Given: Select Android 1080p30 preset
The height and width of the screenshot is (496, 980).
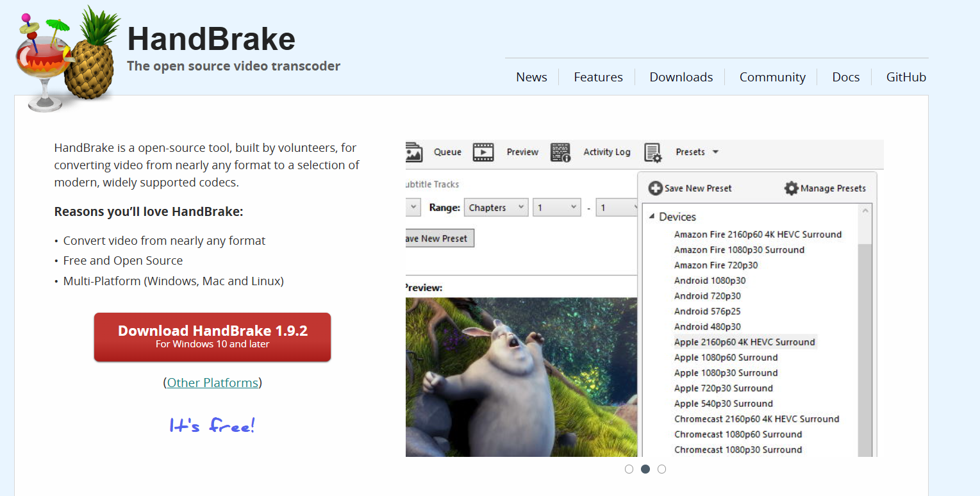Looking at the screenshot, I should (710, 281).
